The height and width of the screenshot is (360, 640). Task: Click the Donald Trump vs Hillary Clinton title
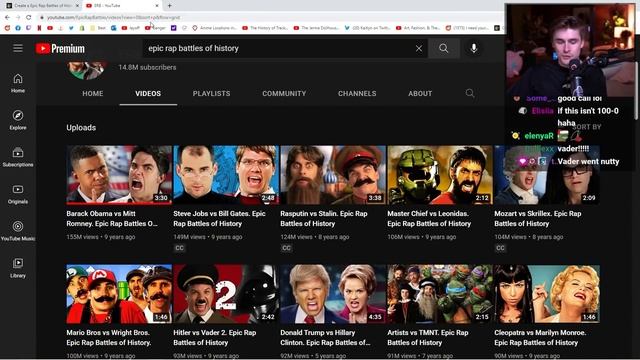click(325, 338)
